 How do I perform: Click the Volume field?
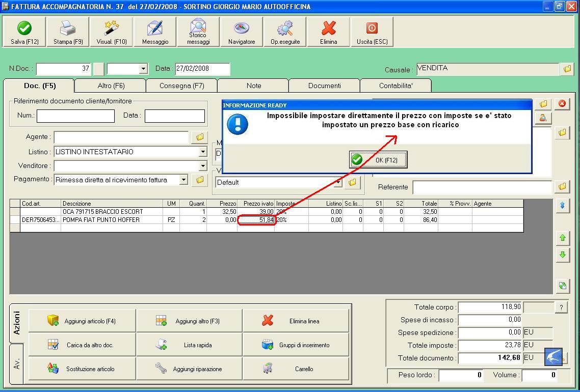(x=539, y=375)
